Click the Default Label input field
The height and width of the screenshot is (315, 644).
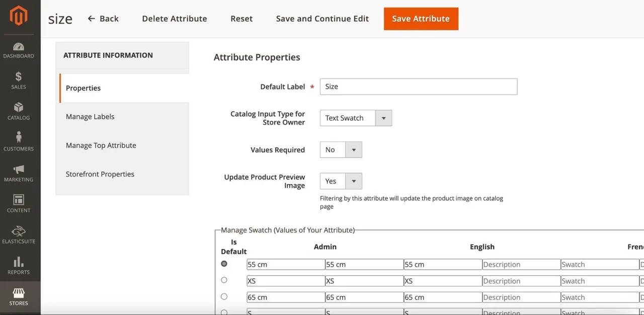pyautogui.click(x=419, y=87)
